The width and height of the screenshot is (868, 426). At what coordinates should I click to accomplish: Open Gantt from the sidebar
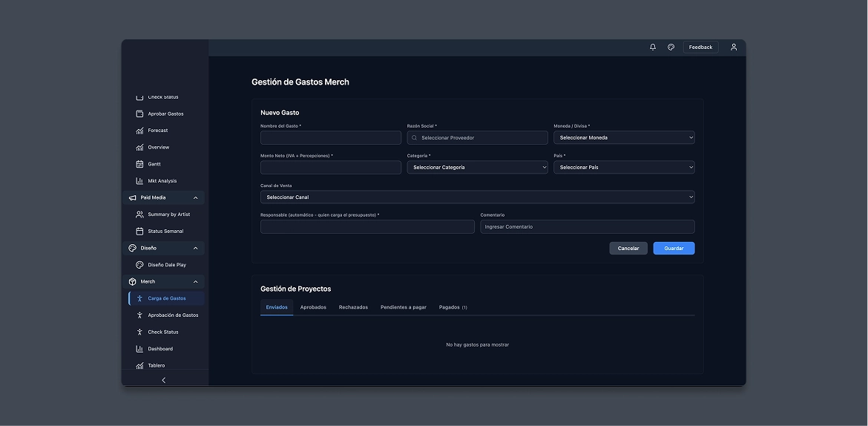click(x=154, y=164)
